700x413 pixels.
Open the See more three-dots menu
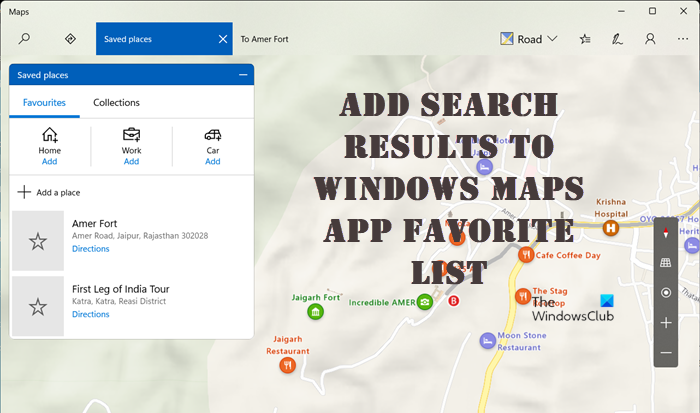point(683,39)
